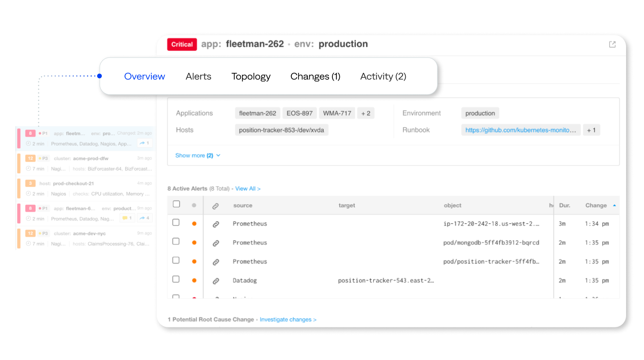Click status dot column header in alerts table

pyautogui.click(x=194, y=205)
